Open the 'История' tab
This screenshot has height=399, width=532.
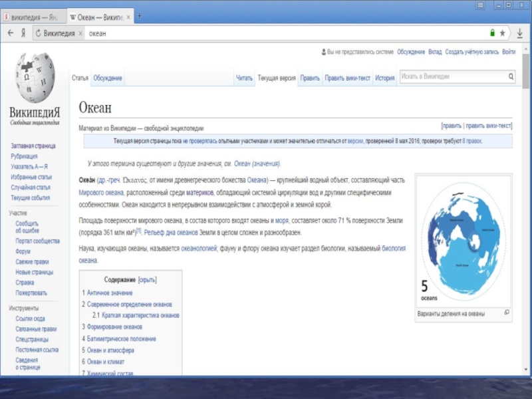(384, 78)
